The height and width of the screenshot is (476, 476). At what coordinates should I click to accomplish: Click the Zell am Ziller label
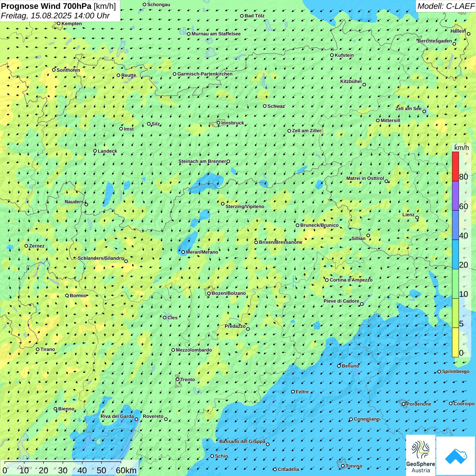point(307,131)
